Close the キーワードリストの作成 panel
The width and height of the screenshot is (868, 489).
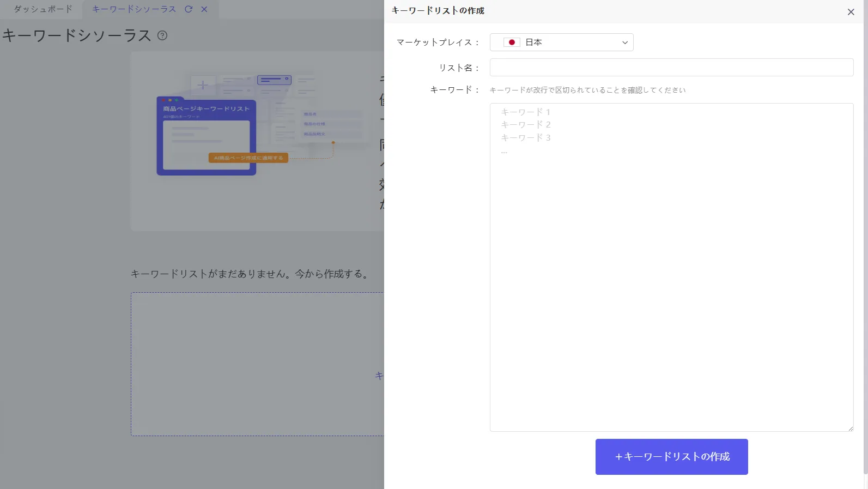point(851,12)
